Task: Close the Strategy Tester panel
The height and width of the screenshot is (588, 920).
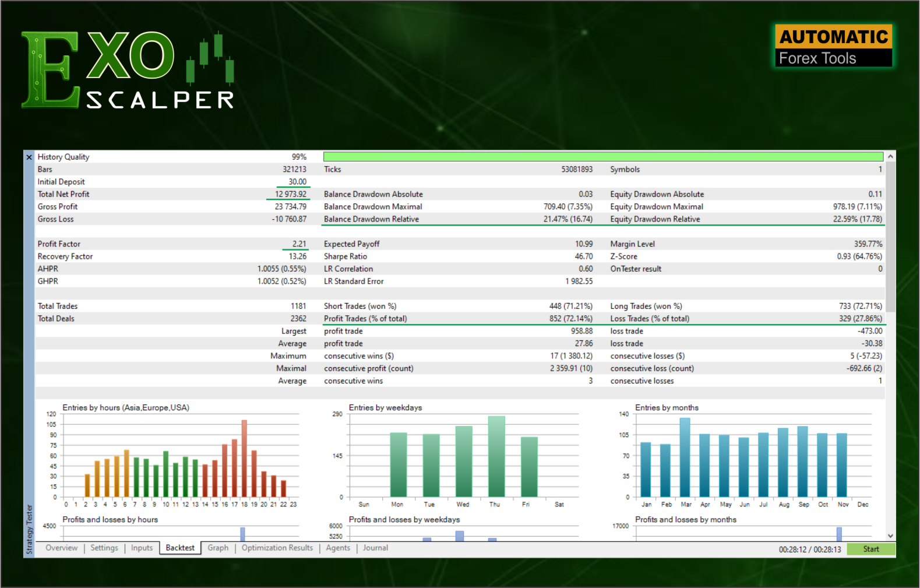Action: [x=29, y=157]
